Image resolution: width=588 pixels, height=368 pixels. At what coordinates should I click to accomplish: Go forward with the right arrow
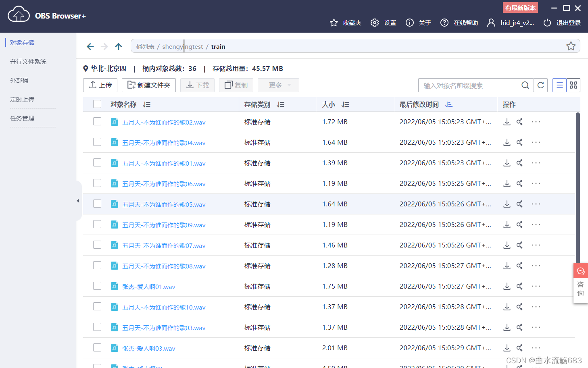pos(104,46)
